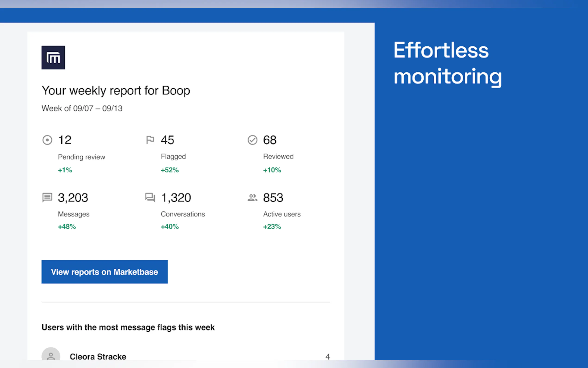Click the Conversations bubbles icon

pyautogui.click(x=150, y=197)
